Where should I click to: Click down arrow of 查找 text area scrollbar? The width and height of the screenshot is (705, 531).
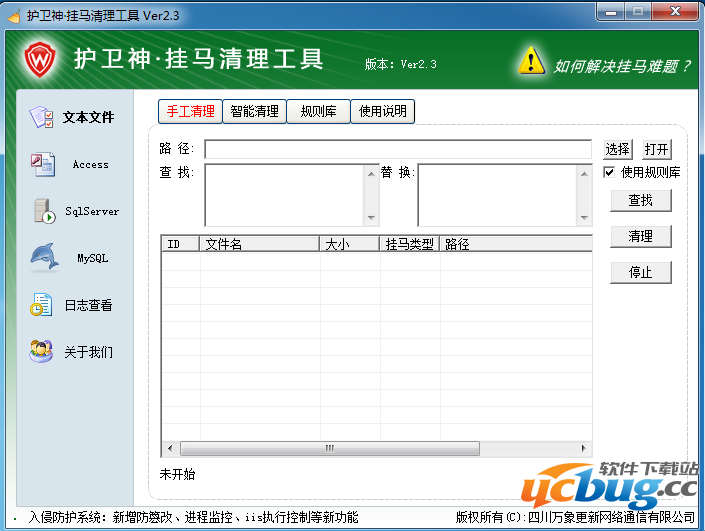(371, 218)
